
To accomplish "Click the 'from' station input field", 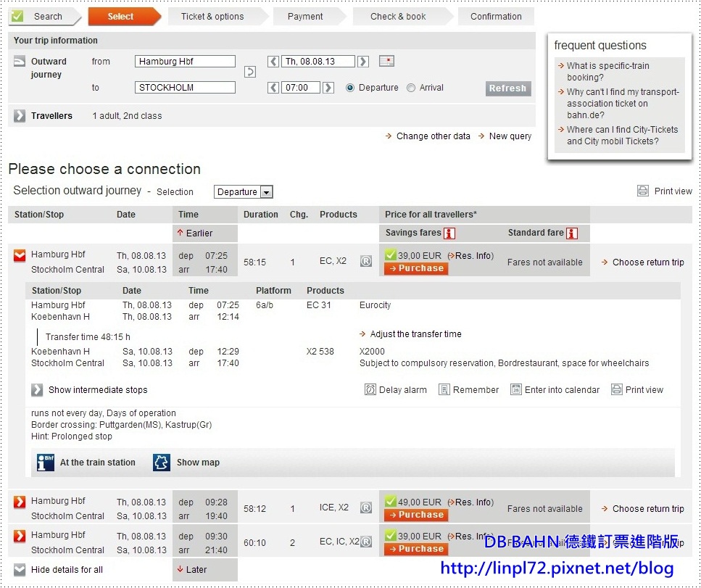I will [185, 61].
